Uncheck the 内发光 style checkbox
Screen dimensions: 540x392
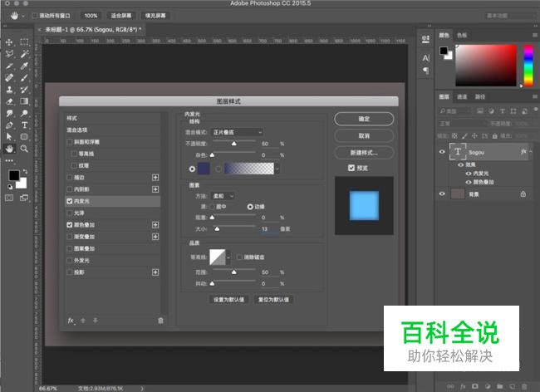pos(70,201)
